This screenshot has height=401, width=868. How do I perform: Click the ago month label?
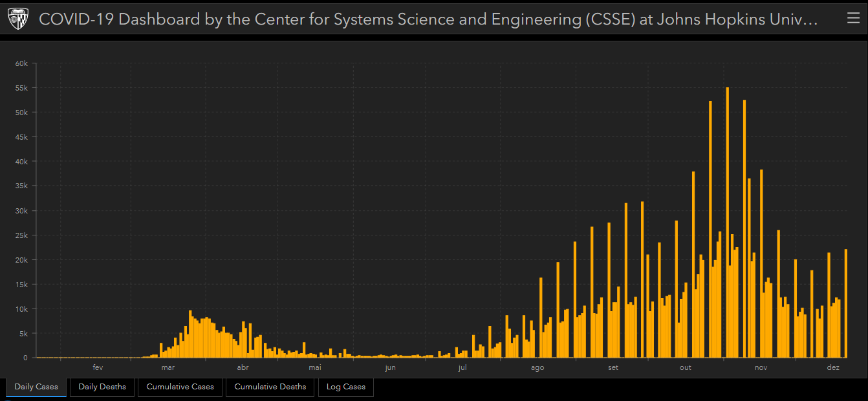click(537, 368)
